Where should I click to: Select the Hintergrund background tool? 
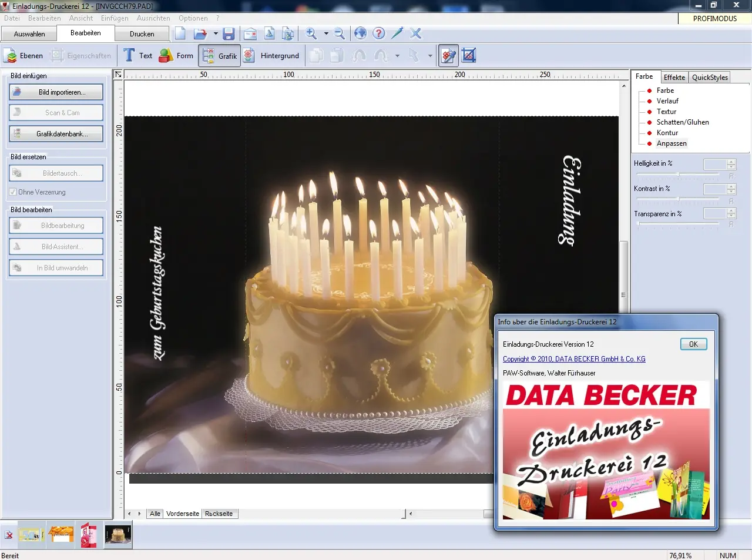coord(271,56)
